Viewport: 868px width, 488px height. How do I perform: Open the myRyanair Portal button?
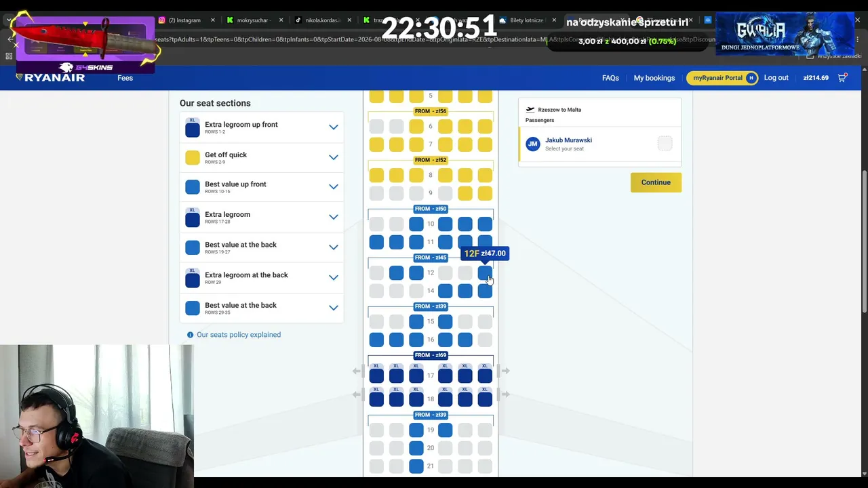[x=722, y=78]
